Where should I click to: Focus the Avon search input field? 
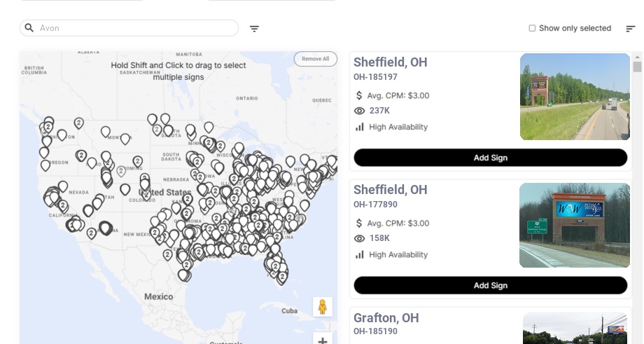point(136,28)
